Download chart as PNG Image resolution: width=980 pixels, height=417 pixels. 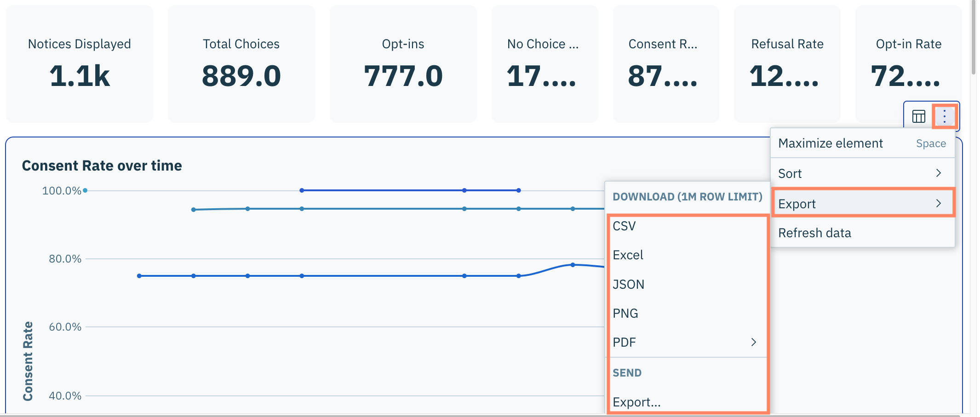coord(625,314)
